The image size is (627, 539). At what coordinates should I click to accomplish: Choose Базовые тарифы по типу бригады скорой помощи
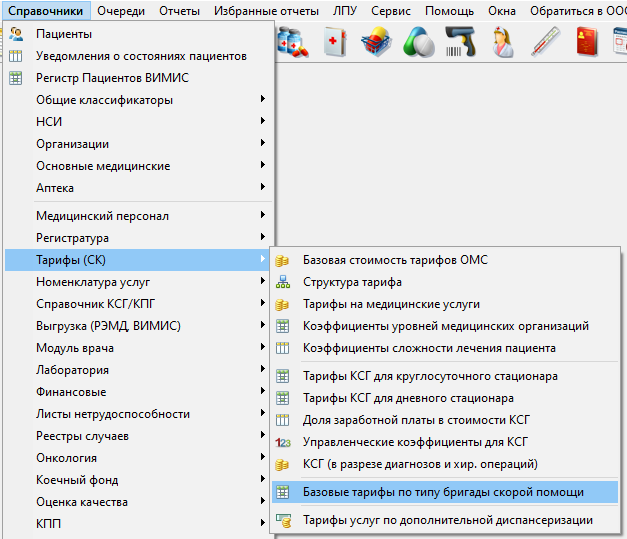(443, 492)
